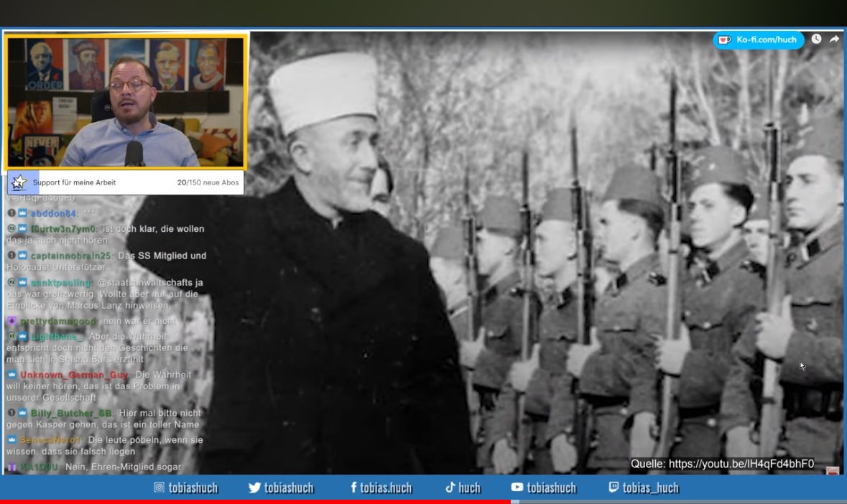Open the Ko-fi.com/huch link button
This screenshot has width=847, height=504.
[758, 40]
